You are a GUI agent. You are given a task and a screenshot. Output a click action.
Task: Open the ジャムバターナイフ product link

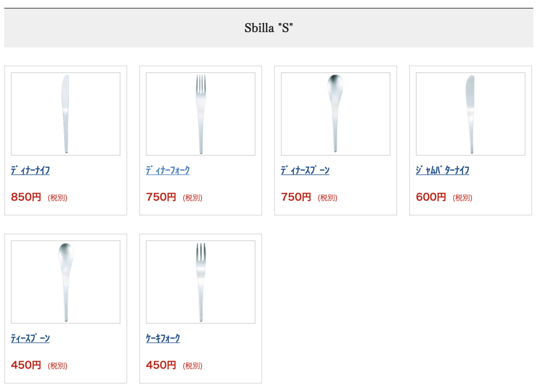point(442,170)
